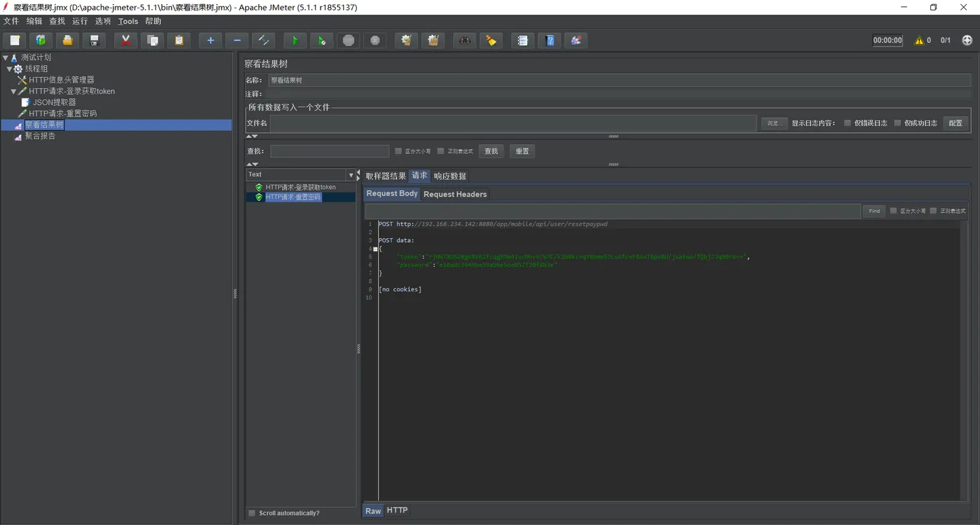Click the 配置 button

955,123
